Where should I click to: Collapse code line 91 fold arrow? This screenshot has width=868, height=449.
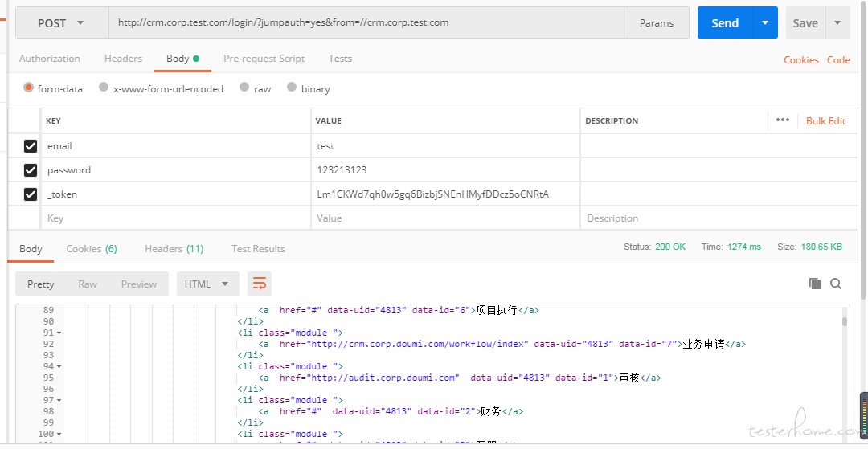[x=59, y=333]
